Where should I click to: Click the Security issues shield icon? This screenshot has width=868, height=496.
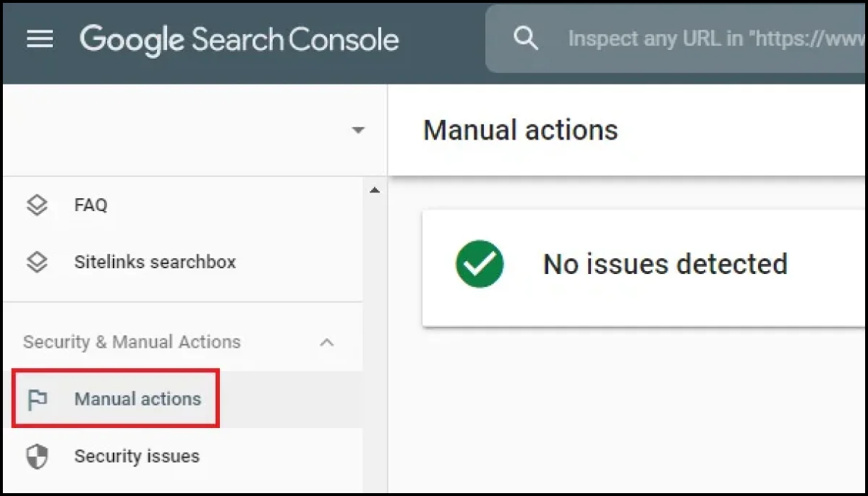coord(37,457)
